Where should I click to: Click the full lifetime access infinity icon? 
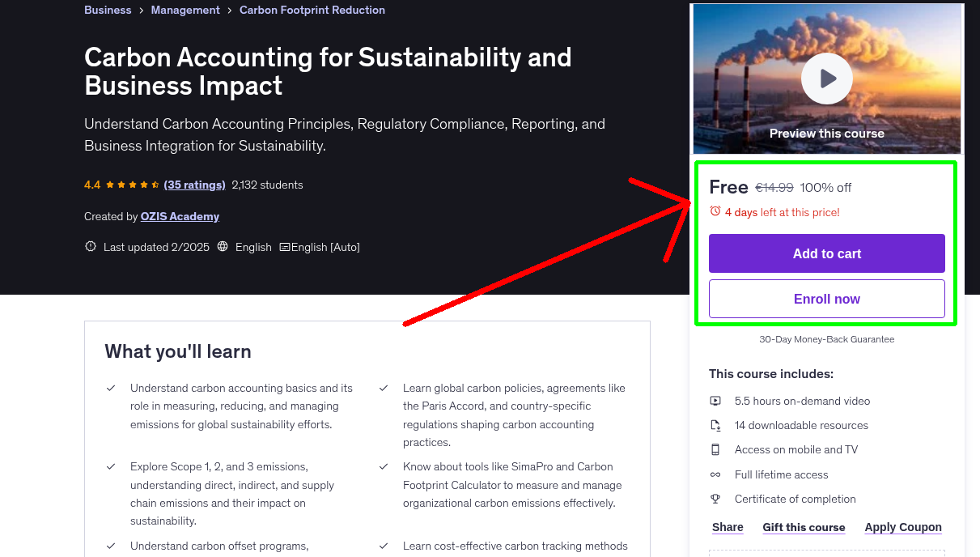(x=715, y=474)
